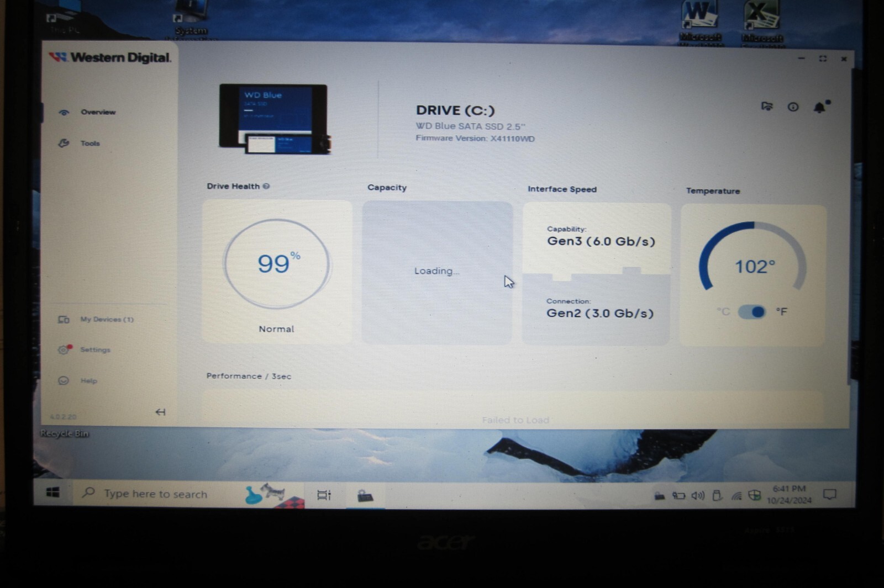Click the Normal health status label
The height and width of the screenshot is (588, 884).
[x=276, y=329]
